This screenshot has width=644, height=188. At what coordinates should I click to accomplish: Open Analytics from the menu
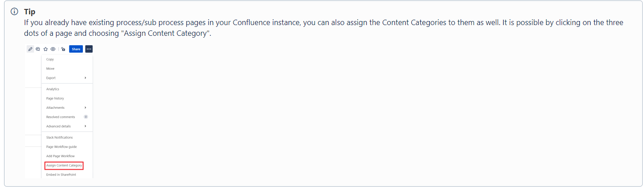click(x=52, y=89)
